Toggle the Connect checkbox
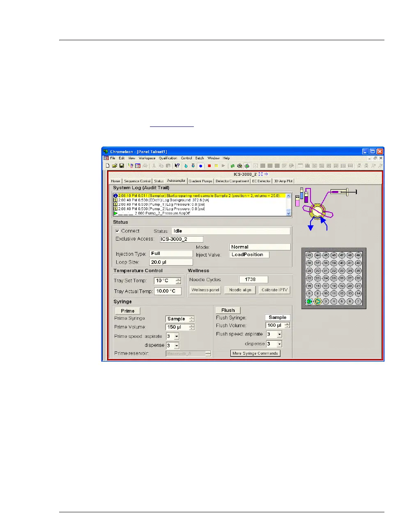The height and width of the screenshot is (532, 414). 117,231
